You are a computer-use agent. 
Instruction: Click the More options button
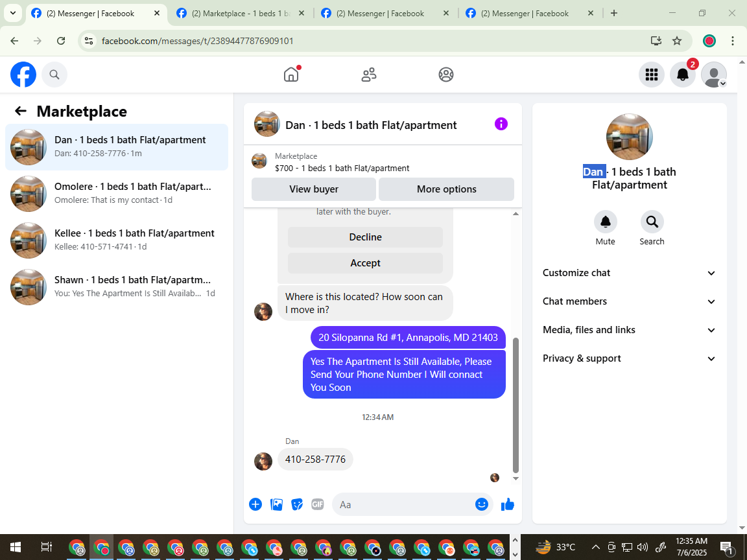(x=446, y=189)
